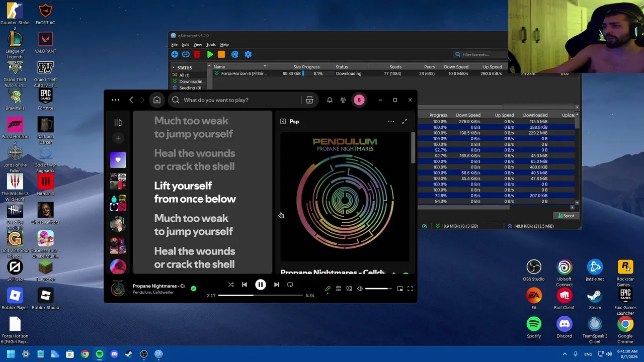Expand the Now Playing view to full size
Screen dimensions: 644x362
pos(405,121)
